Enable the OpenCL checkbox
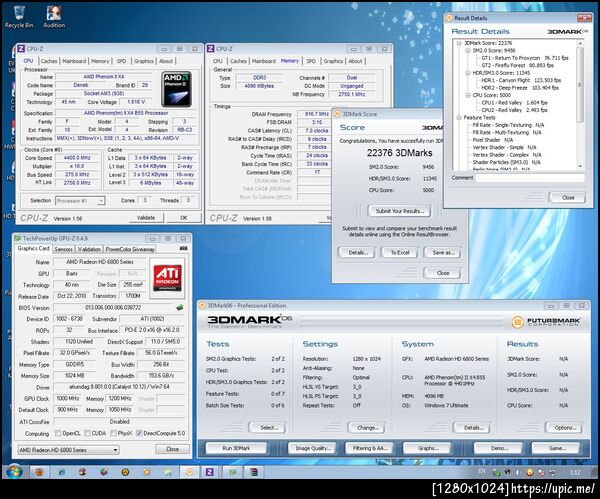This screenshot has height=499, width=600. [x=58, y=433]
